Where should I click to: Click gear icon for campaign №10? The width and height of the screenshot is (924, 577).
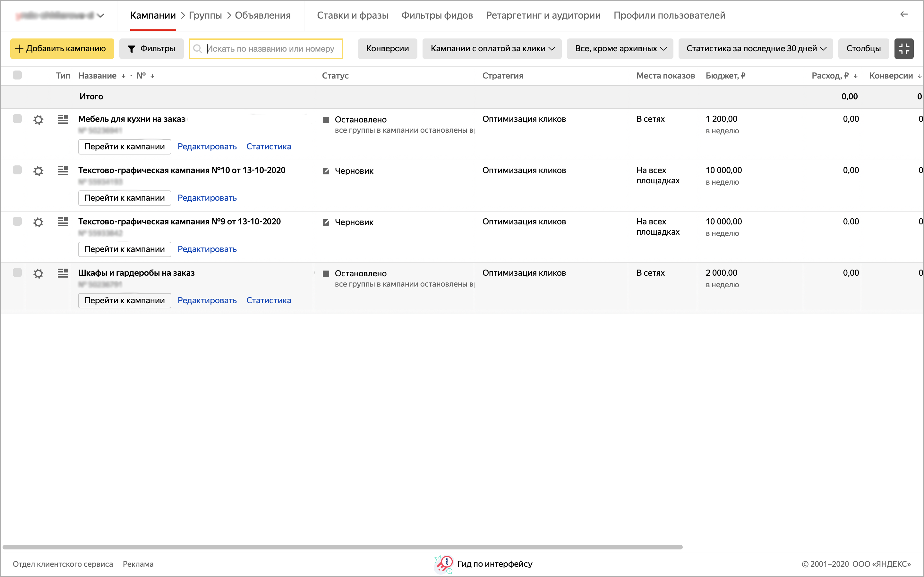[38, 171]
